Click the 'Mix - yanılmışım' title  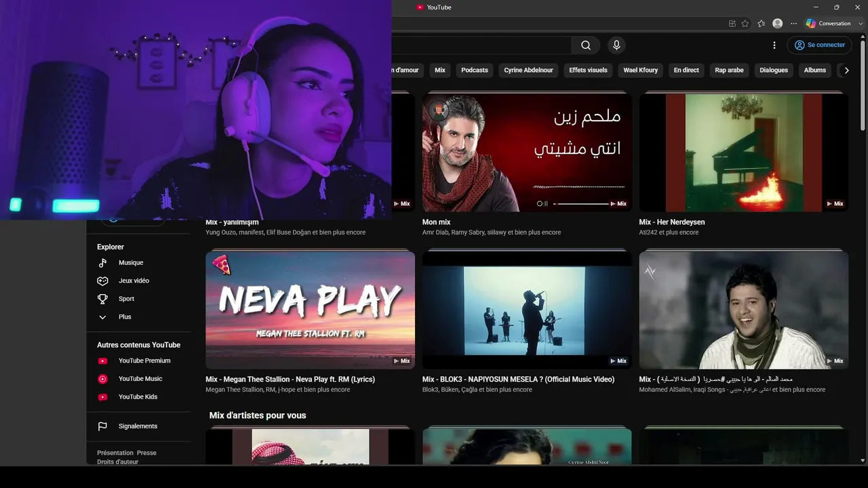[x=232, y=222]
